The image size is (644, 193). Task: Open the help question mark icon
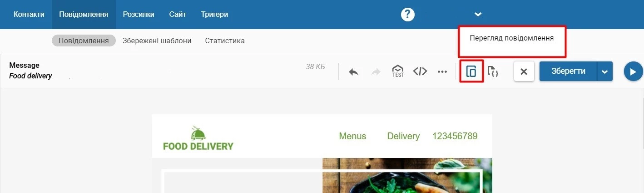(408, 14)
